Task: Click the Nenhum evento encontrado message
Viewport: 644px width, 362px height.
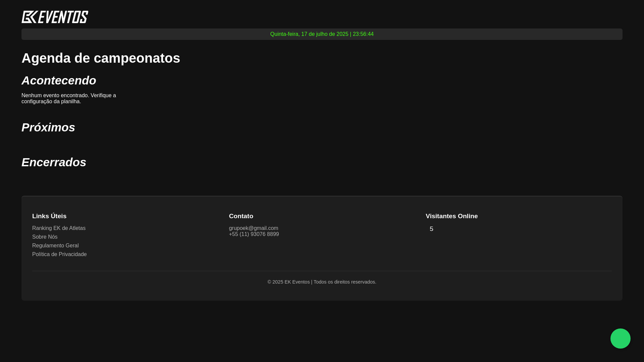Action: point(69,99)
